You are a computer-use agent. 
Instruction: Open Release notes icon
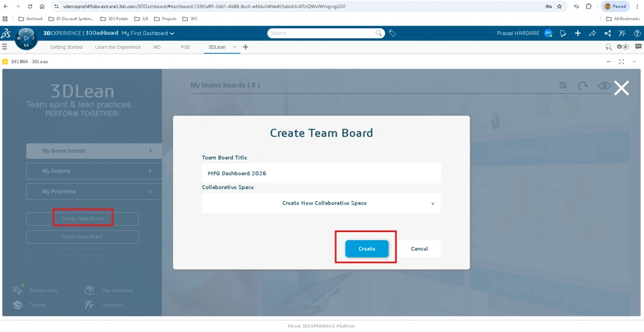17,290
